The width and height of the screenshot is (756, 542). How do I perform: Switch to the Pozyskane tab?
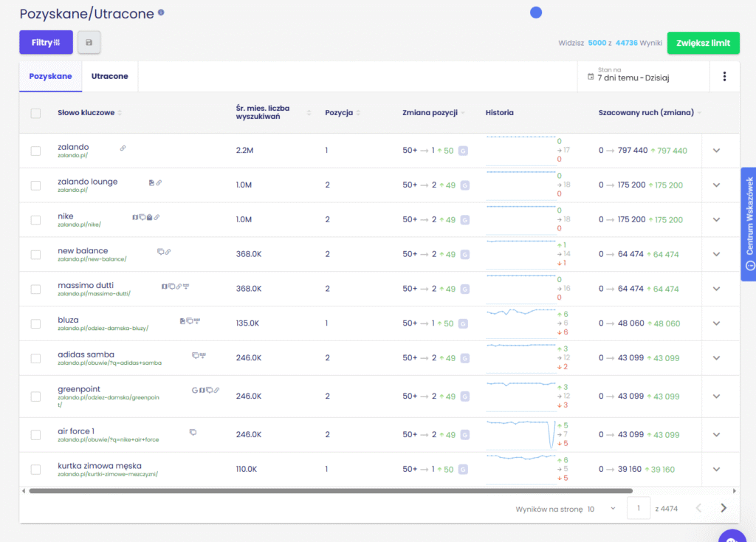pos(51,76)
